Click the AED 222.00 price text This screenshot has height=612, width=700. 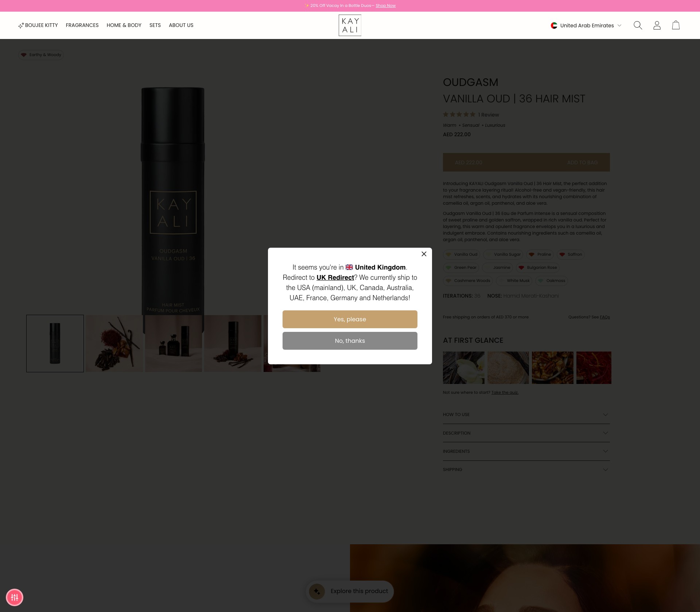[457, 134]
